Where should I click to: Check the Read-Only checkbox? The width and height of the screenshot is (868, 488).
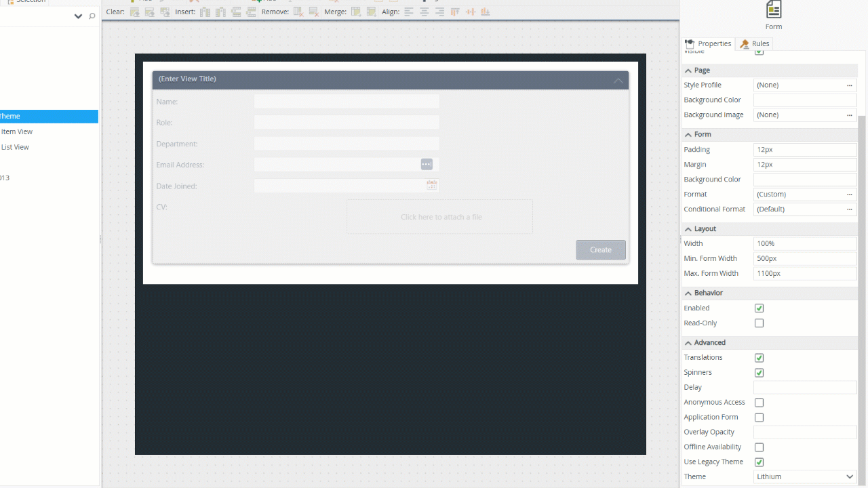coord(759,323)
